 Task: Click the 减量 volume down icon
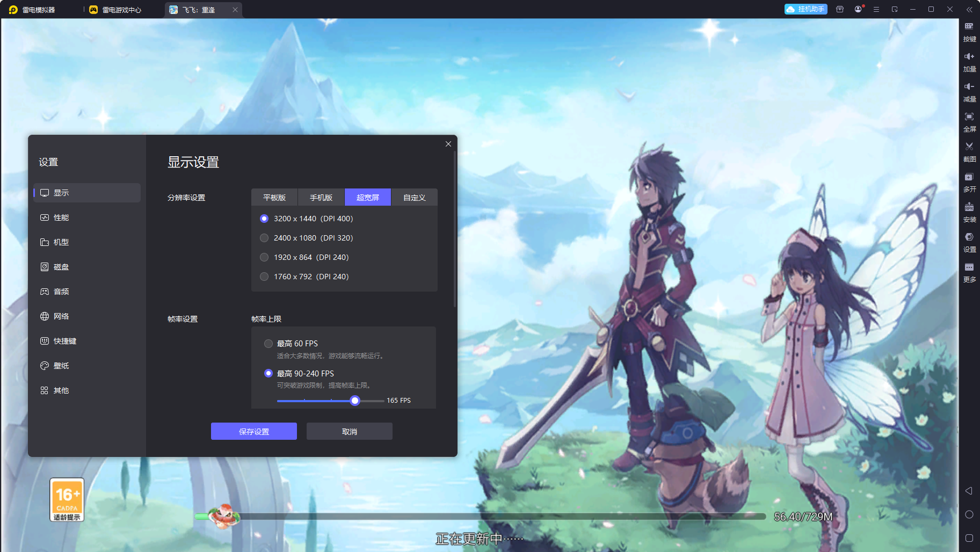click(969, 91)
